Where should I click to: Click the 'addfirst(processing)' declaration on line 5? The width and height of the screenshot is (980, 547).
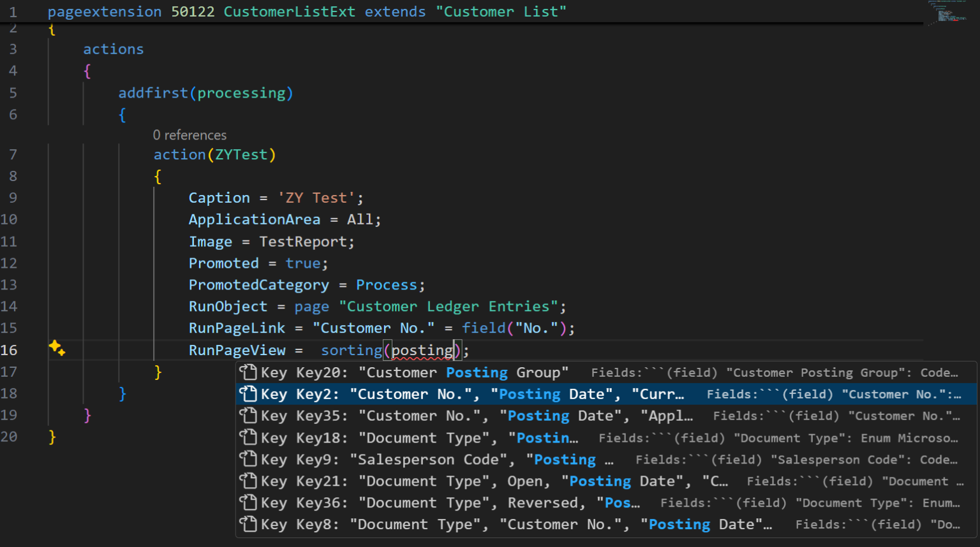205,92
